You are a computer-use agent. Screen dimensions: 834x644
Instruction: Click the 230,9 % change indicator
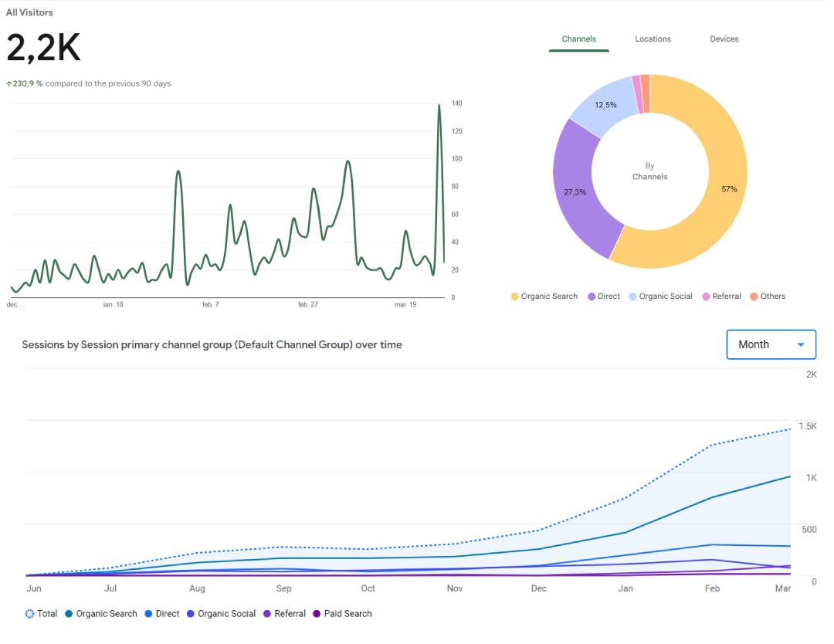(25, 83)
